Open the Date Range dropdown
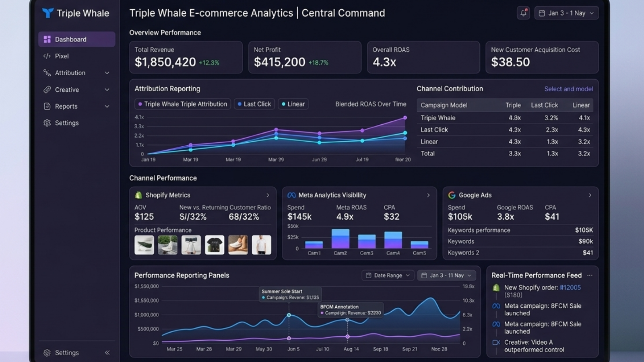This screenshot has width=644, height=362. (388, 275)
